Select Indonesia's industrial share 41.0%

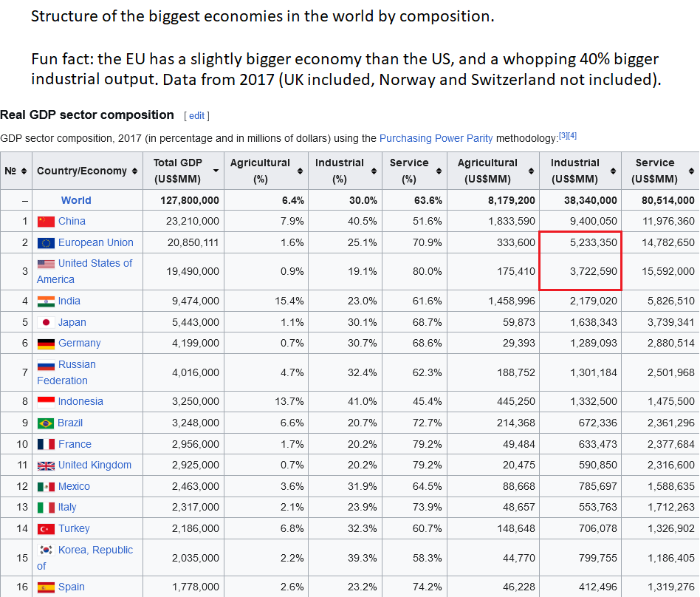(x=363, y=402)
